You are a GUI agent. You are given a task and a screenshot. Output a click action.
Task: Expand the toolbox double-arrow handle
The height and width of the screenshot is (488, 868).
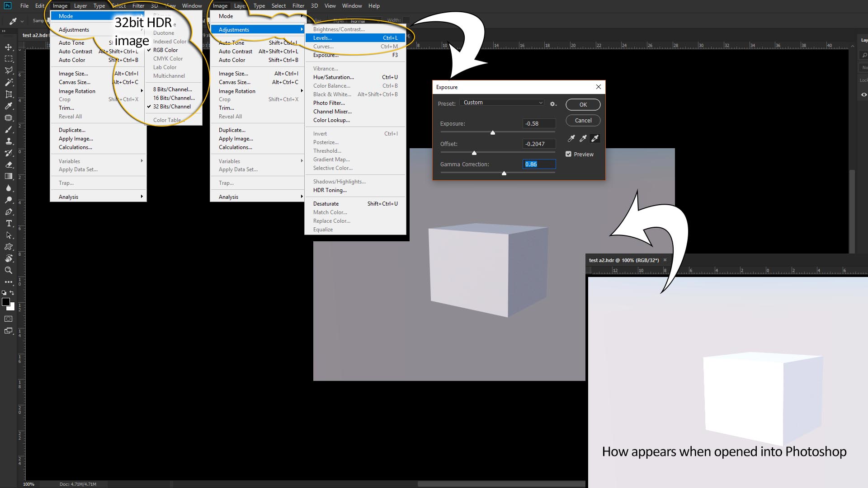[4, 31]
